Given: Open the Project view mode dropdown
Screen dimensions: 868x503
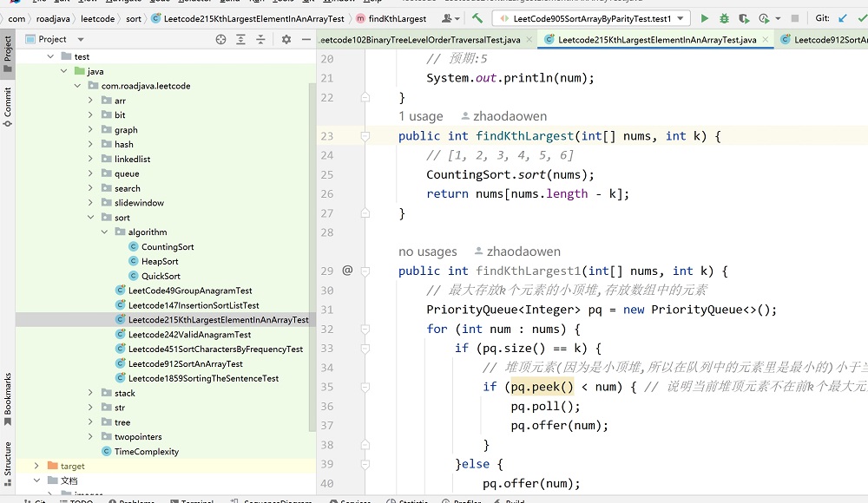Looking at the screenshot, I should (81, 39).
